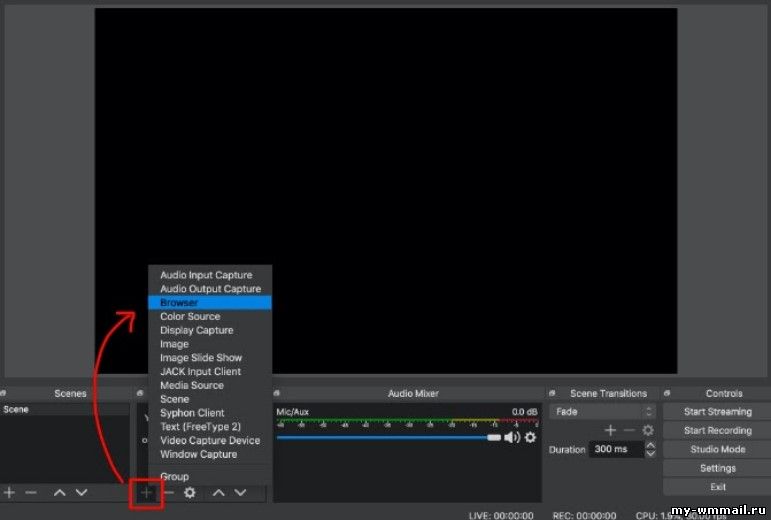Open source properties gear icon
The height and width of the screenshot is (520, 771).
(190, 492)
